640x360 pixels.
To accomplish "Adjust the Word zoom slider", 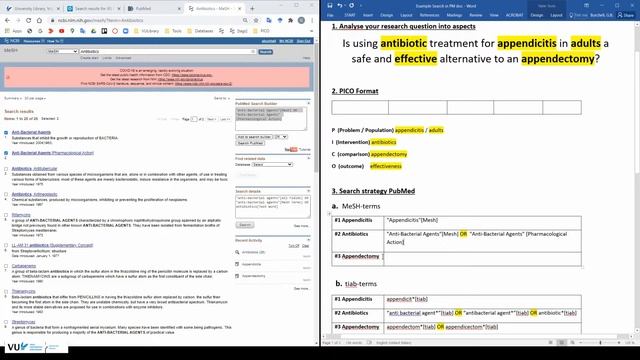I will click(x=600, y=343).
